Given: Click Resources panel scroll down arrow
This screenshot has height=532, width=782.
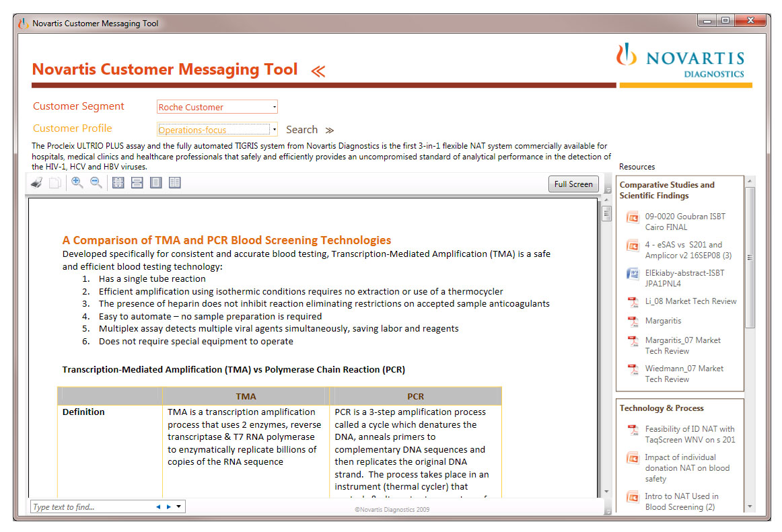Looking at the screenshot, I should pyautogui.click(x=750, y=506).
